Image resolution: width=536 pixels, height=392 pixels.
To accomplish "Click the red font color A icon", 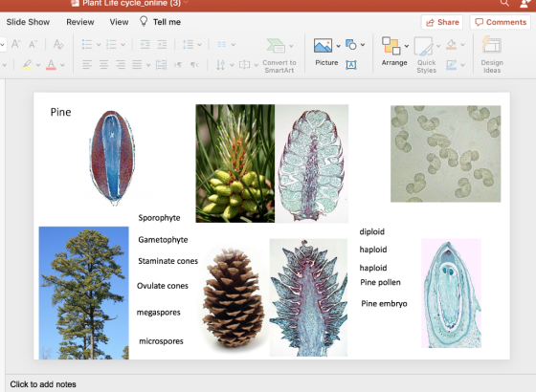I will 51,65.
